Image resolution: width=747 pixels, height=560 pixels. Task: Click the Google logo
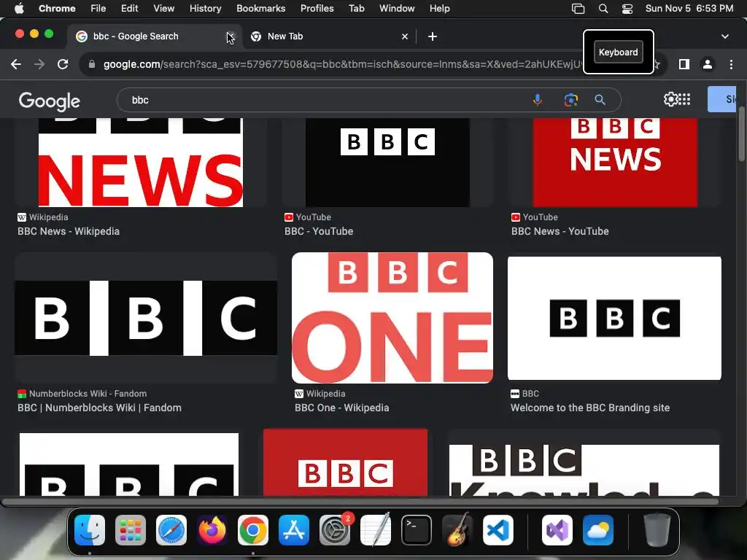50,101
